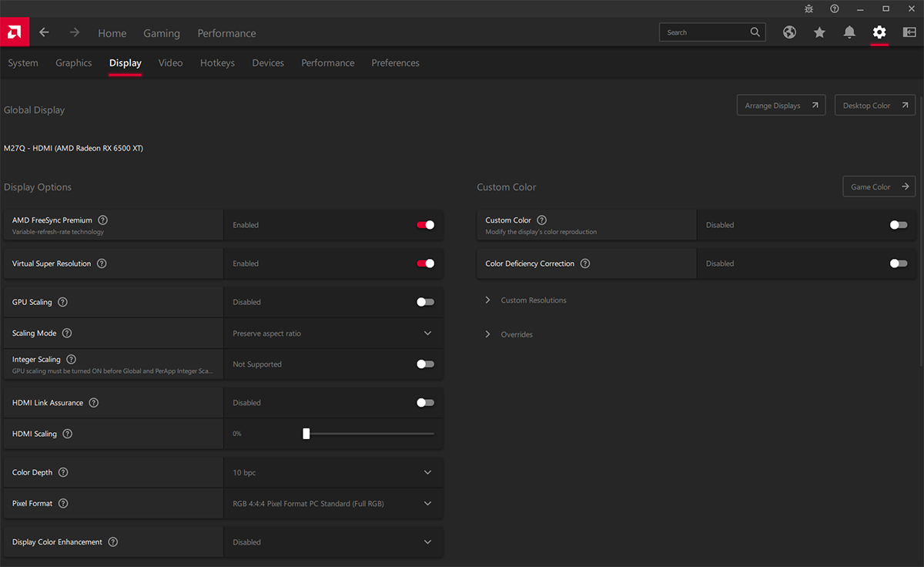The image size is (924, 567).
Task: Click Arrange Displays button
Action: 782,106
